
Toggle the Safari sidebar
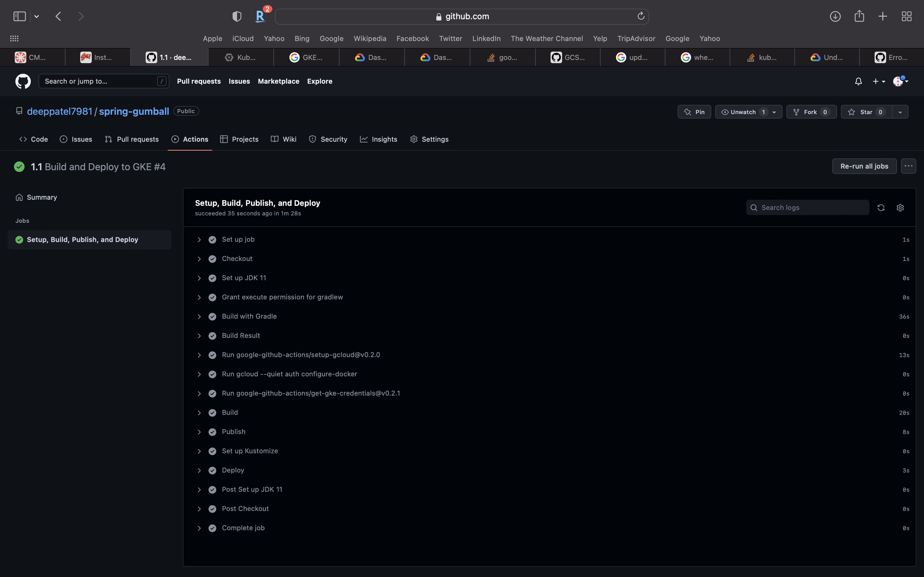20,16
